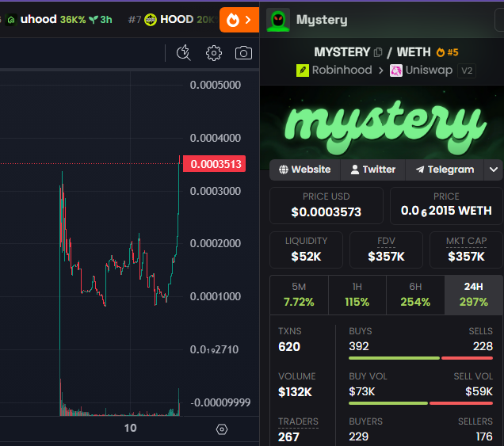504x446 pixels.
Task: Click the #5 trending flame badge
Action: pyautogui.click(x=447, y=52)
